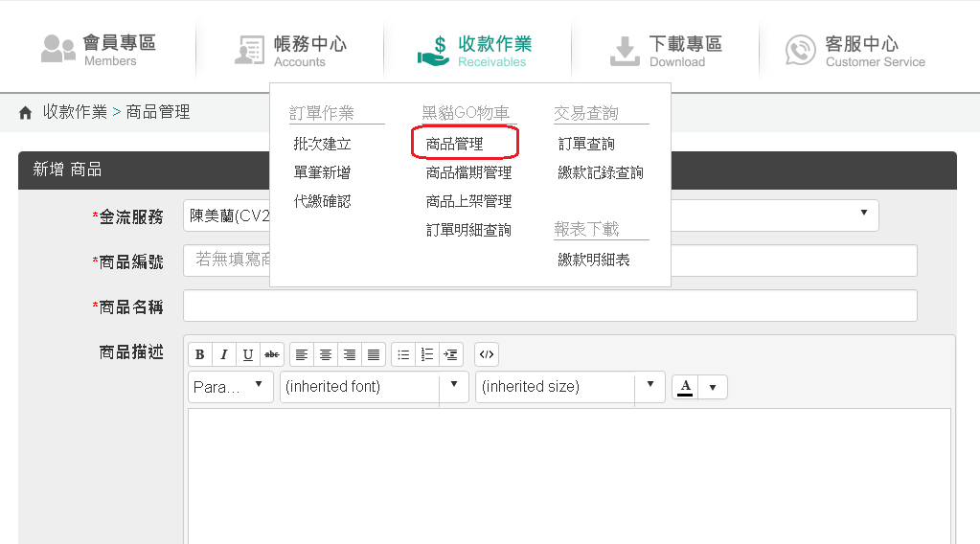Select 代繳確認 from menu
Screen dimensions: 980x544
click(x=323, y=201)
